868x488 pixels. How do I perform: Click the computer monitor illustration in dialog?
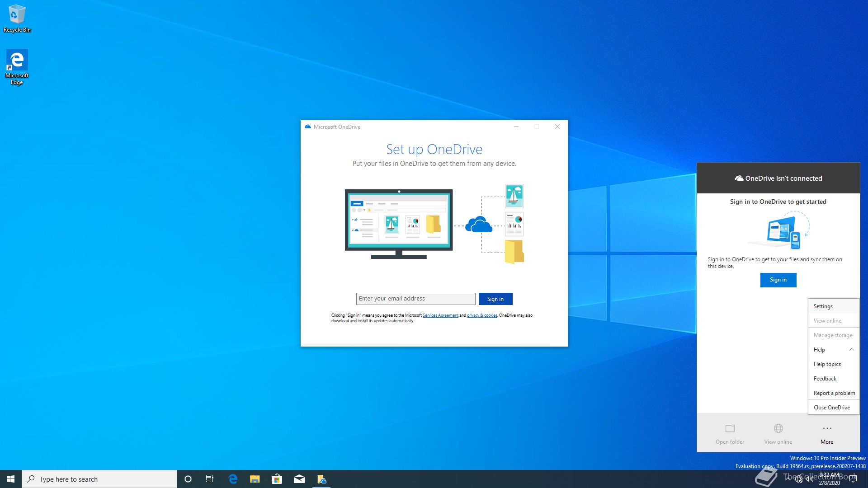coord(399,224)
